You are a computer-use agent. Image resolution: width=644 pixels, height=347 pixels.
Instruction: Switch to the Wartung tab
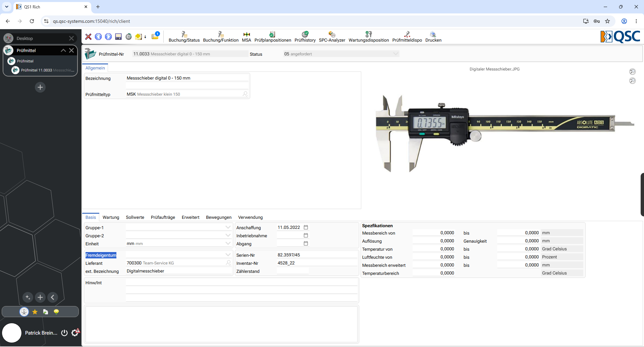point(111,217)
